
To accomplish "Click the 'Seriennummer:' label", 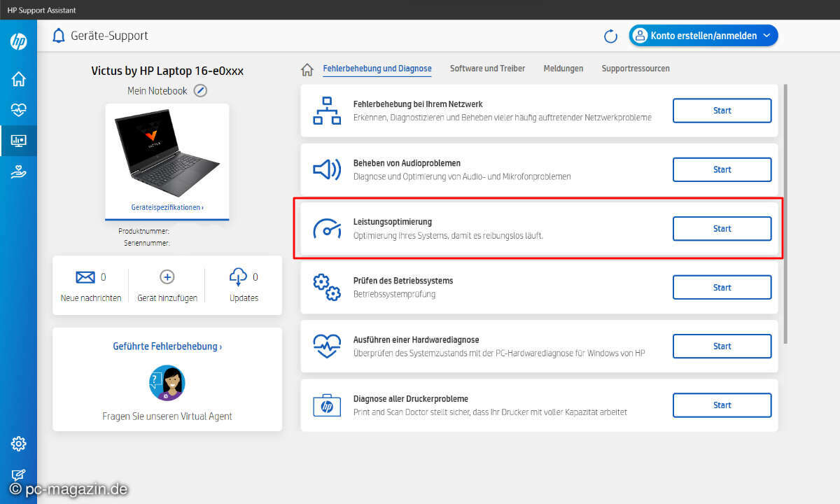I will pos(146,244).
